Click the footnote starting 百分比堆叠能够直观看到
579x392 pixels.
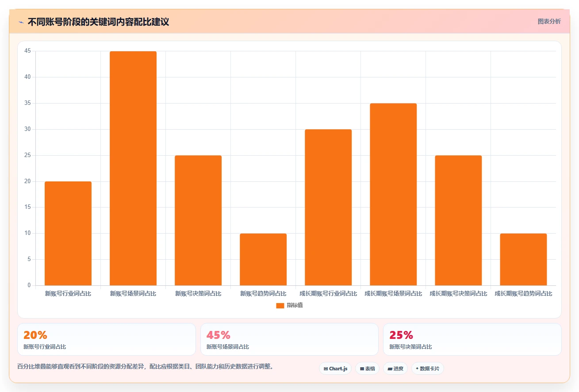click(x=145, y=366)
